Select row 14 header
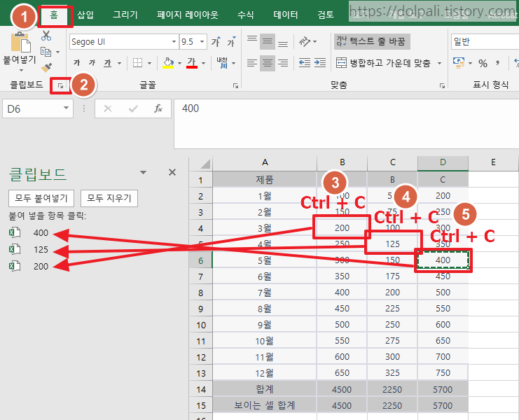Screen dimensions: 519x420 point(201,389)
